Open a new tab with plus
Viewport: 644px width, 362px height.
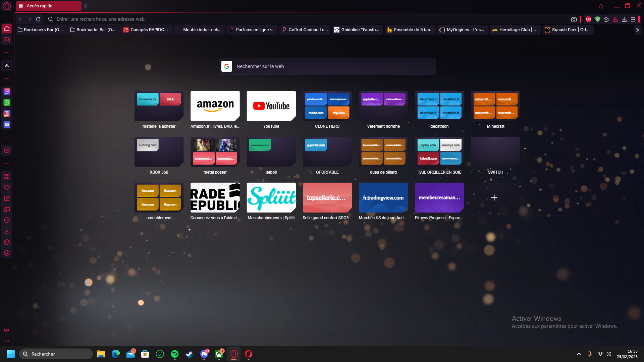coord(86,6)
